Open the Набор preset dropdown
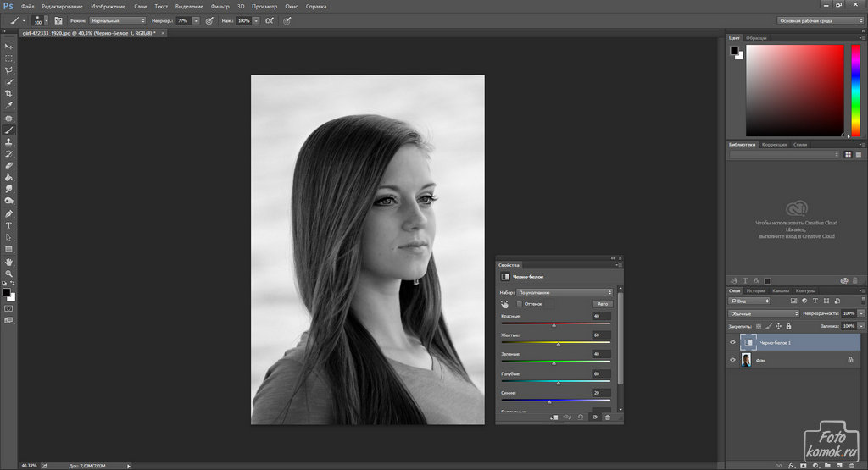The width and height of the screenshot is (868, 470). [565, 292]
